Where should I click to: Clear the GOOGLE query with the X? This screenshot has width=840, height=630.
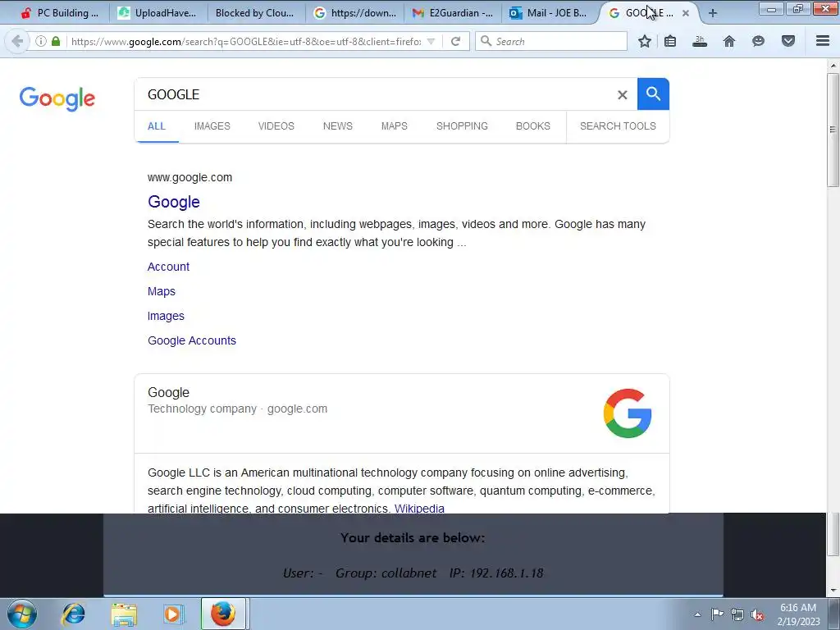622,95
